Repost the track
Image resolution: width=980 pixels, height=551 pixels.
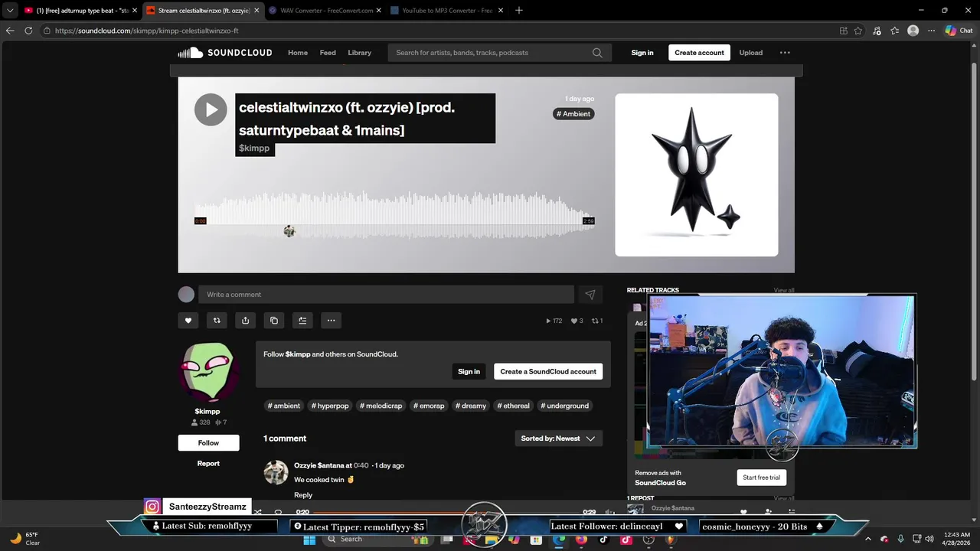[217, 321]
